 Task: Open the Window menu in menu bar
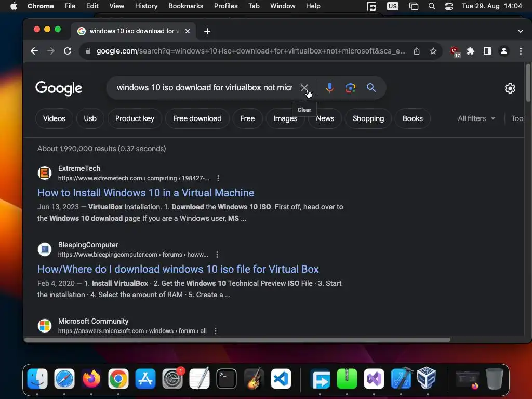[x=283, y=6]
